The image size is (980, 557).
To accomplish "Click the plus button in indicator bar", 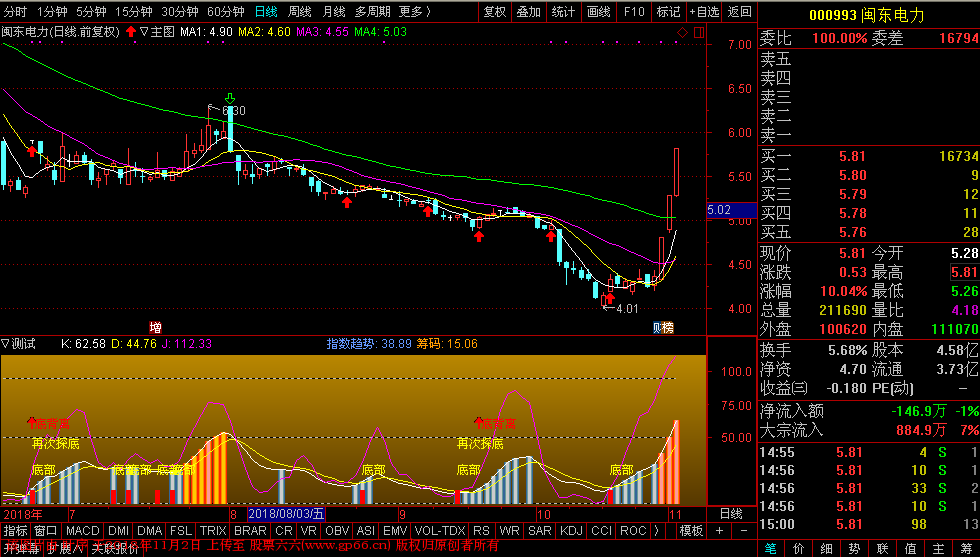I will 719,531.
